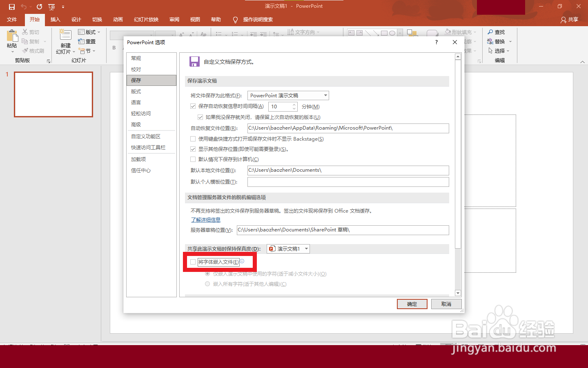Open the Select (选择) dropdown
The height and width of the screenshot is (368, 588).
(499, 51)
